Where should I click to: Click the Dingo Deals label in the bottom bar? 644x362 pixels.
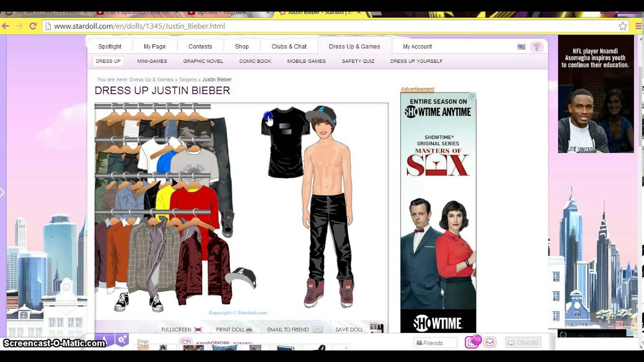[x=143, y=344]
